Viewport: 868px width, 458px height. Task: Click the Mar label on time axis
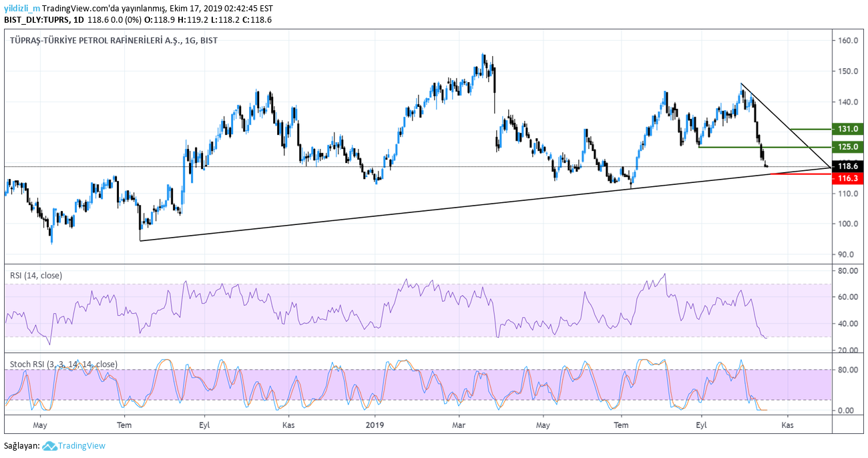[459, 424]
